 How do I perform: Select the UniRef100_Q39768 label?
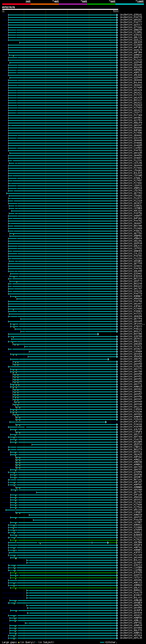pos(131,336)
